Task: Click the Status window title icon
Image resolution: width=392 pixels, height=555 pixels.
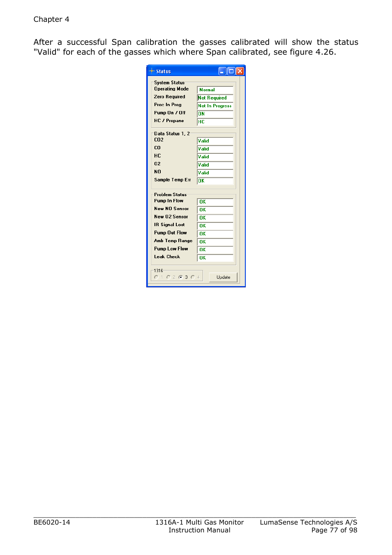Action: pyautogui.click(x=152, y=71)
